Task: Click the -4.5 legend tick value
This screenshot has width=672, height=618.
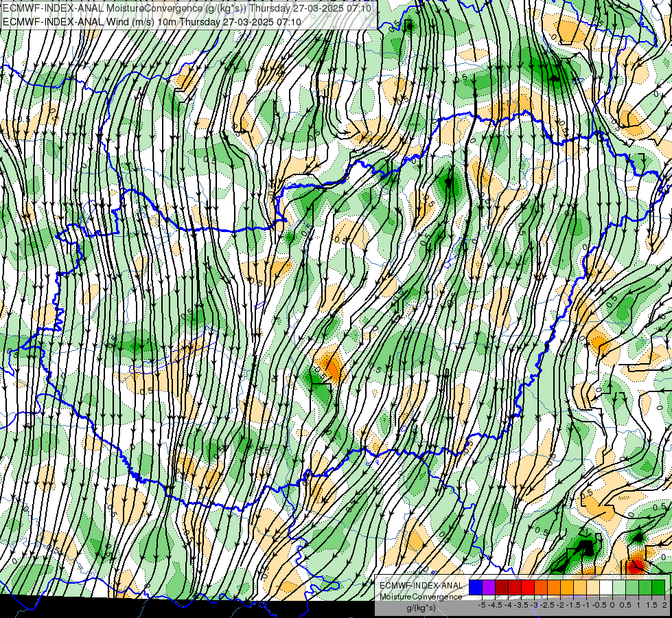Action: 495,605
